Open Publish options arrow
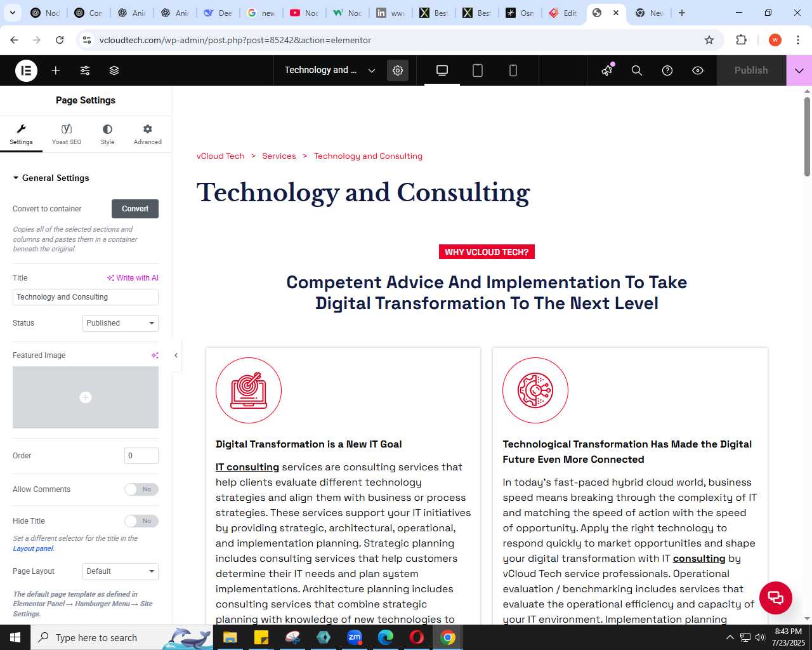 (x=799, y=70)
